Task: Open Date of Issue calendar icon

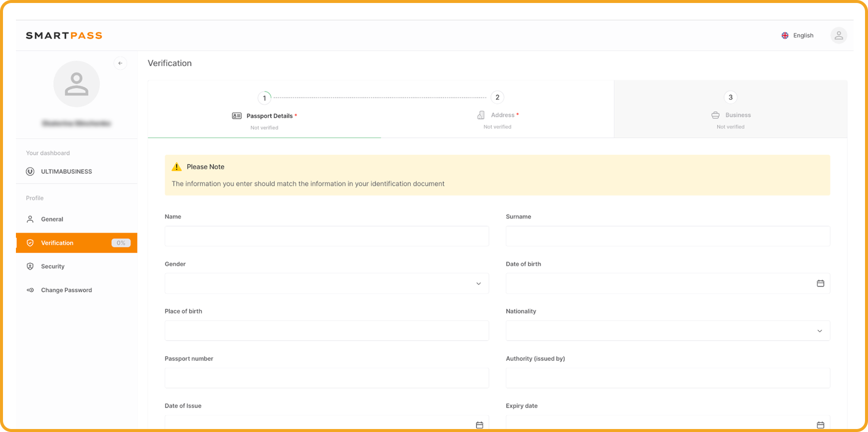Action: pyautogui.click(x=479, y=425)
